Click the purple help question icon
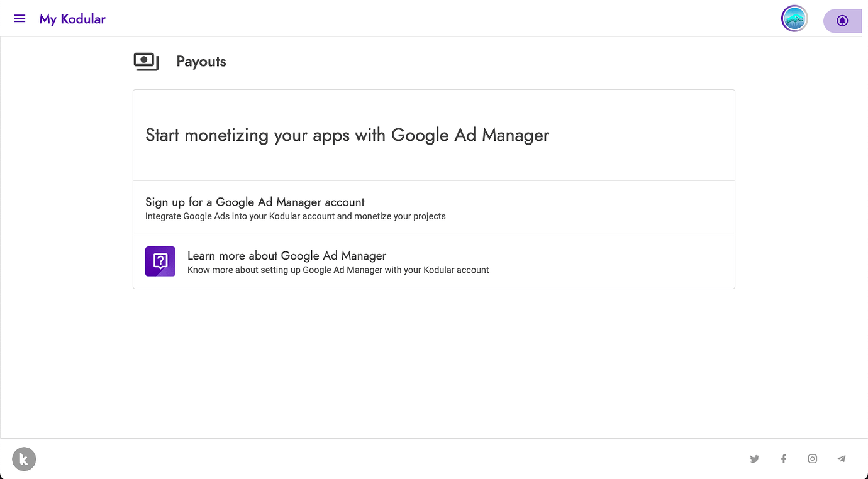 [160, 262]
